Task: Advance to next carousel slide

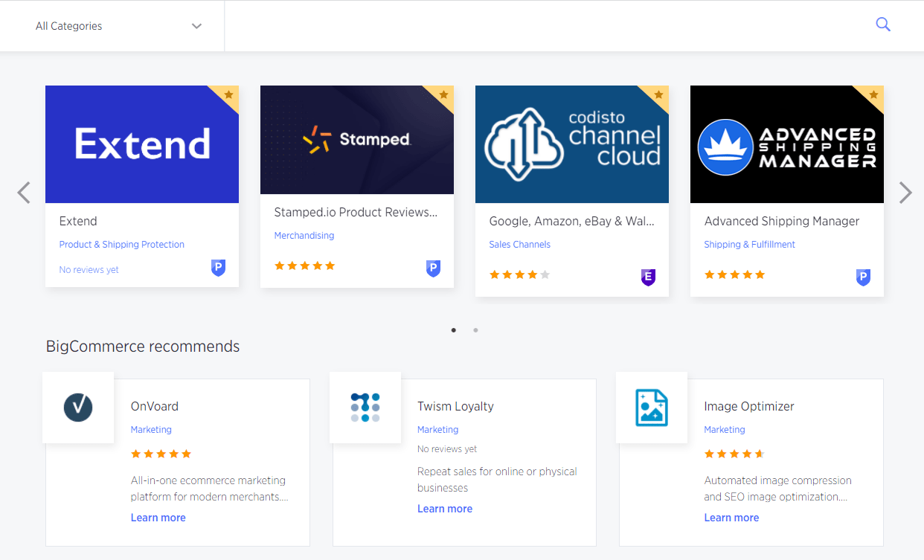Action: coord(905,193)
